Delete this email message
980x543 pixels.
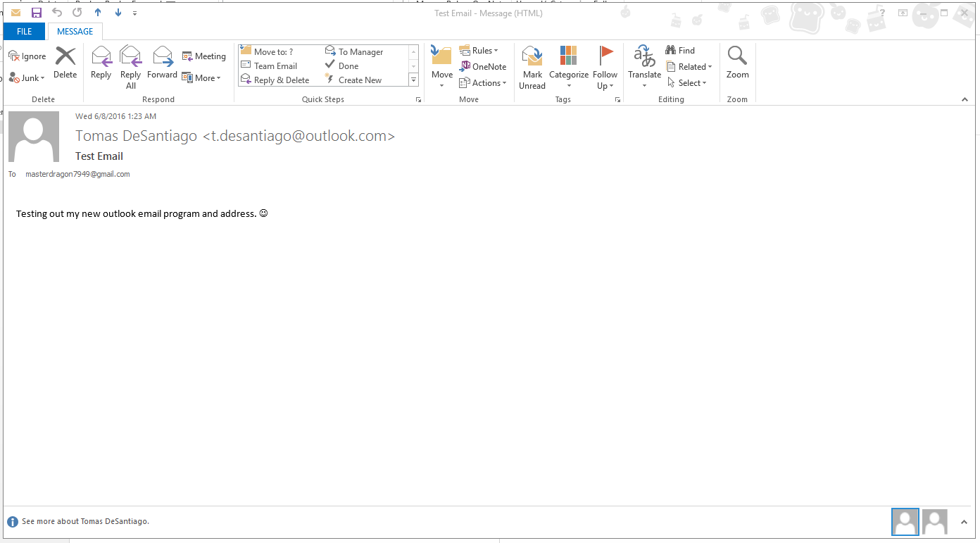tap(65, 63)
